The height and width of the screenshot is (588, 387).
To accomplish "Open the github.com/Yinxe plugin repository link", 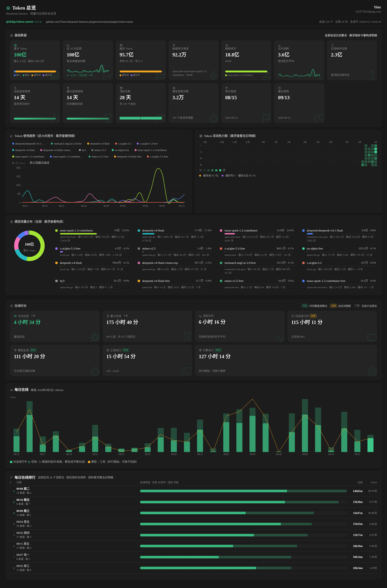I will (89, 22).
